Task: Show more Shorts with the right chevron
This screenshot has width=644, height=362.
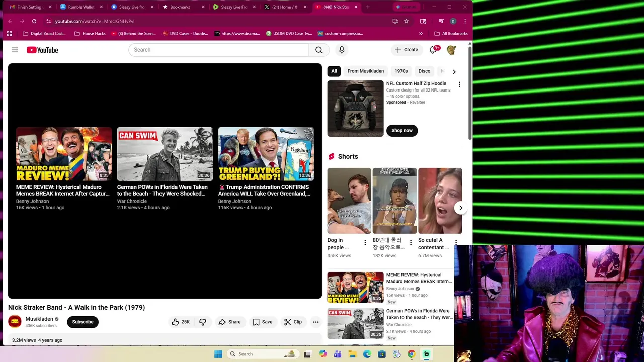Action: pos(461,208)
